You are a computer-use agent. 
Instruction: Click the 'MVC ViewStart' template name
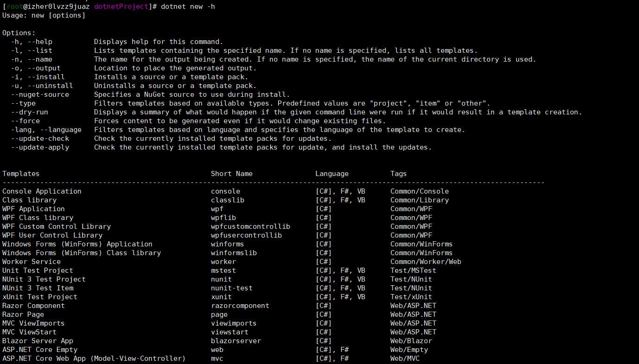29,332
